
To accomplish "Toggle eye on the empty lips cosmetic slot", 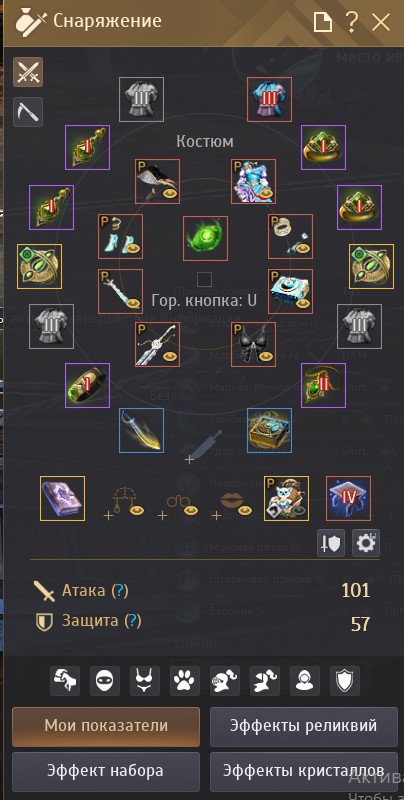I will [245, 509].
